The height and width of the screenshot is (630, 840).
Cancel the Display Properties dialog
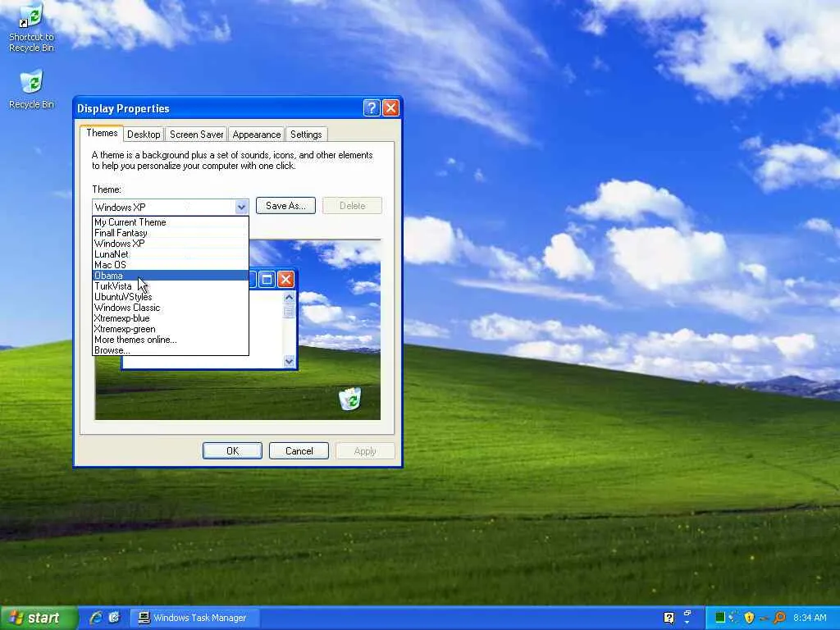299,451
